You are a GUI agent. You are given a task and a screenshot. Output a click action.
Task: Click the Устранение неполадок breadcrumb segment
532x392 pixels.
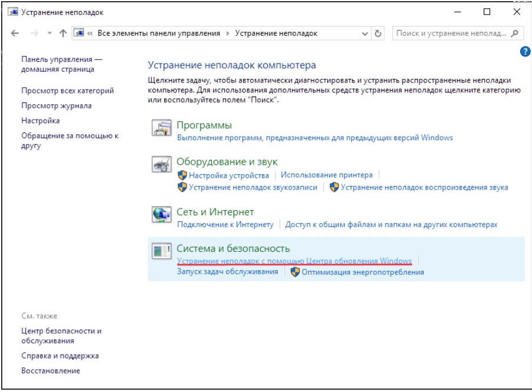pos(276,34)
